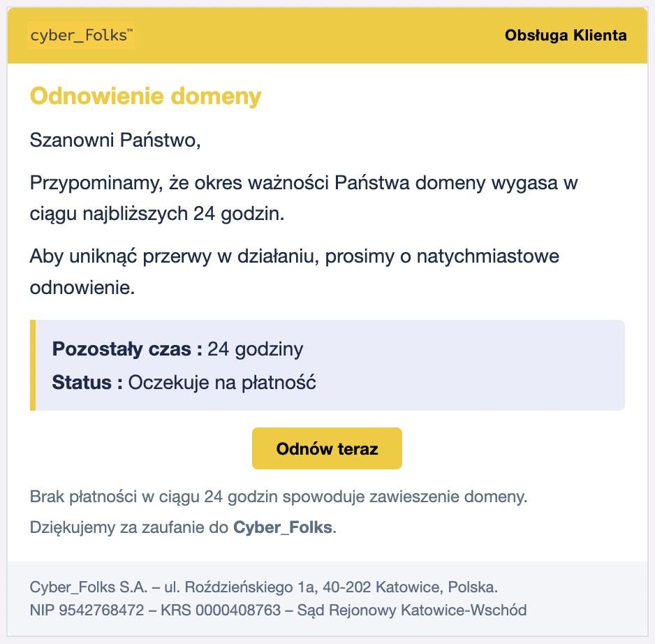Click the Brak płatności warning sentence
Image resolution: width=655 pixels, height=644 pixels.
pos(279,497)
